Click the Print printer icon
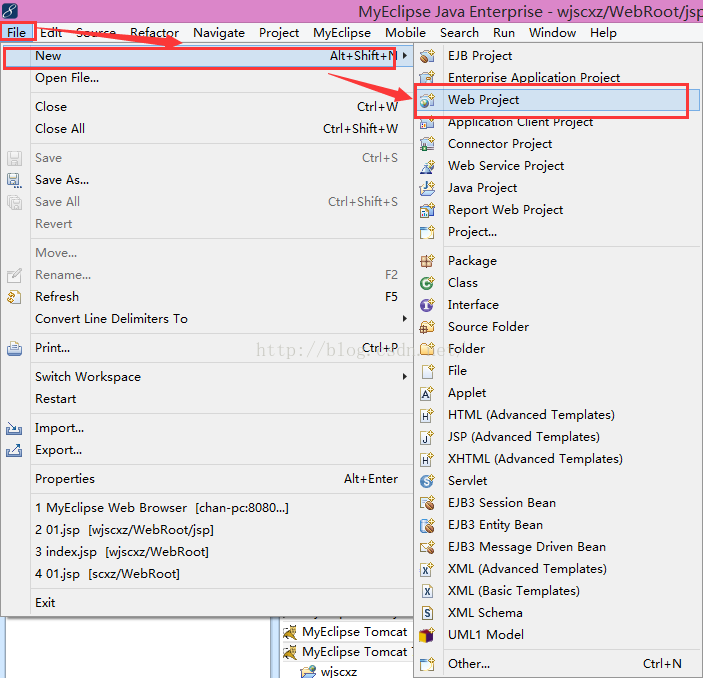The height and width of the screenshot is (678, 703). coord(14,348)
